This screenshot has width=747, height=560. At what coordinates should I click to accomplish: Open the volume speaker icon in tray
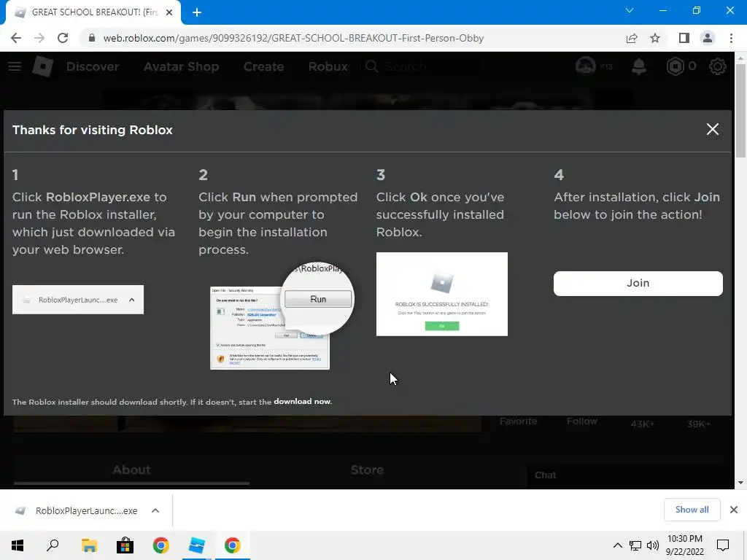click(653, 545)
